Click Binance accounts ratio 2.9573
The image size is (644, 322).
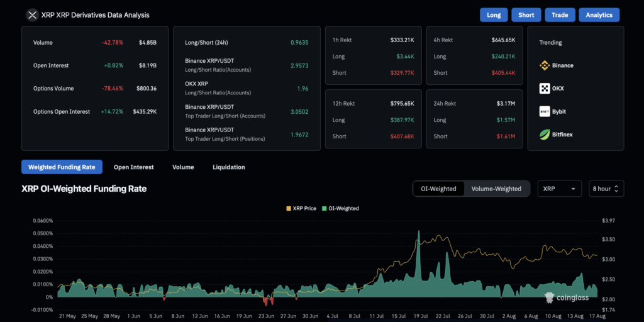(299, 65)
